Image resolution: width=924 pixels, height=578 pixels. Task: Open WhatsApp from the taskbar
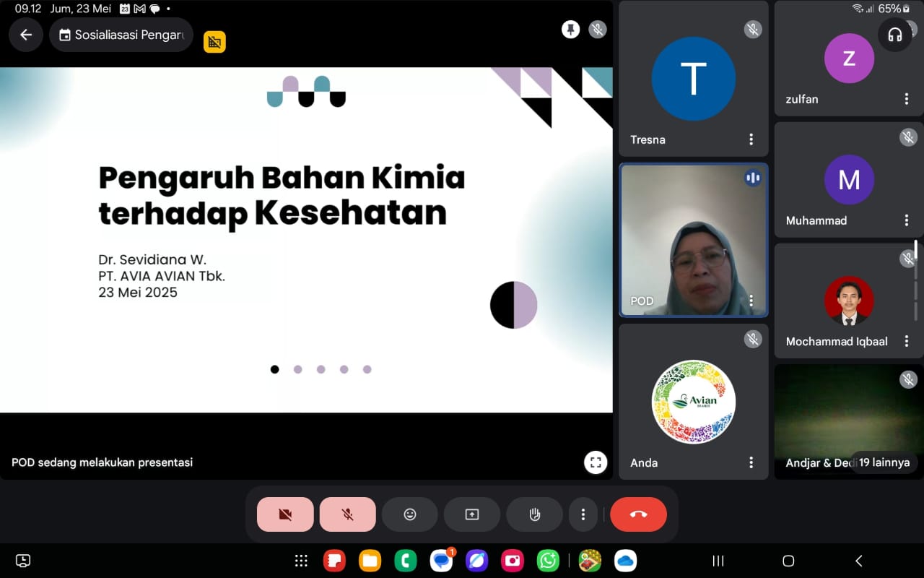[548, 561]
